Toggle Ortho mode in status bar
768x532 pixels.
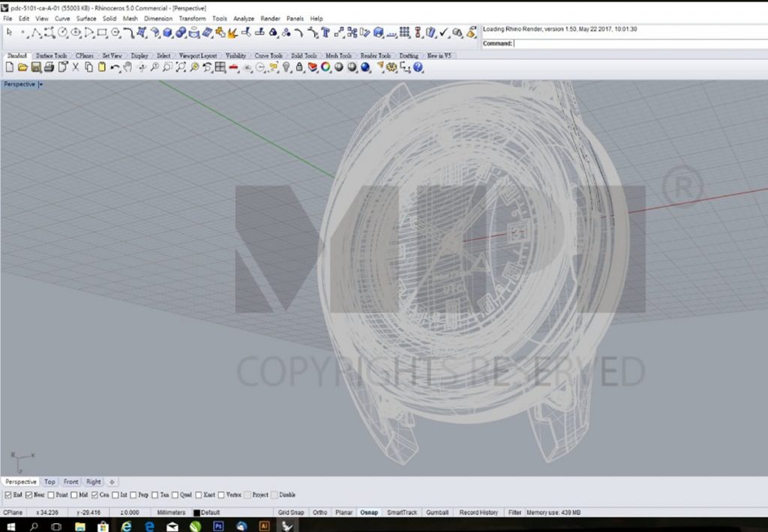click(320, 512)
